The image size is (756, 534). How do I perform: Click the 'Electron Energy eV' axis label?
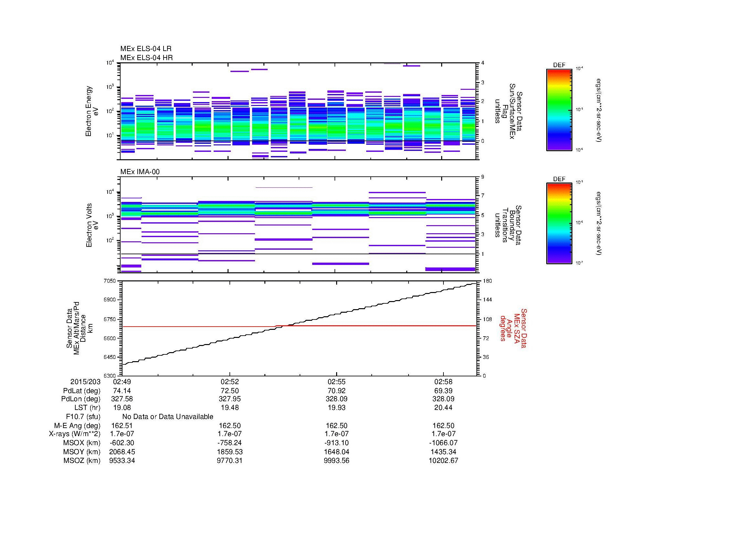click(x=92, y=111)
